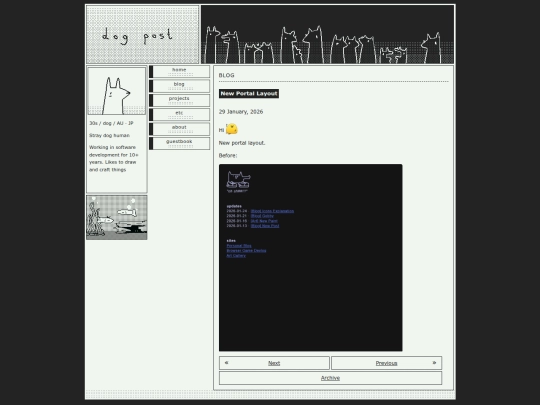Click the 'New portal layout.' sentence

[242, 143]
